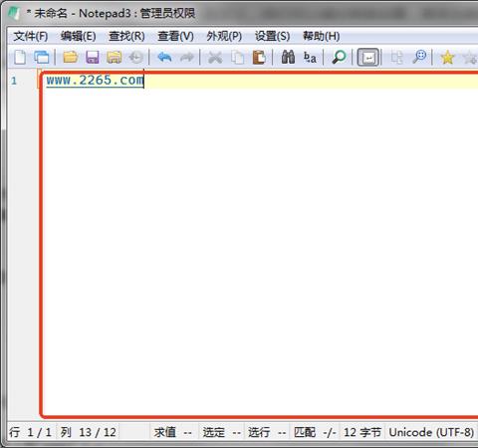Click the www.2265.com hyperlink text
478x448 pixels.
[x=95, y=80]
